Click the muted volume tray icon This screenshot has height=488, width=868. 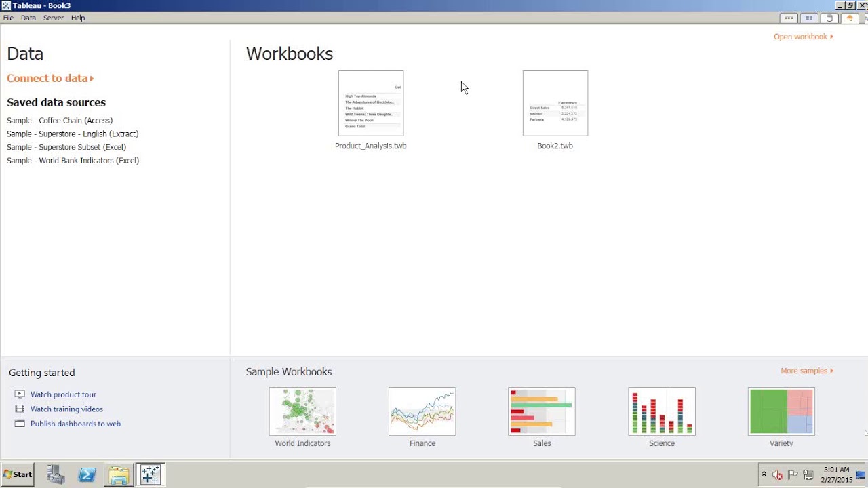pyautogui.click(x=777, y=474)
